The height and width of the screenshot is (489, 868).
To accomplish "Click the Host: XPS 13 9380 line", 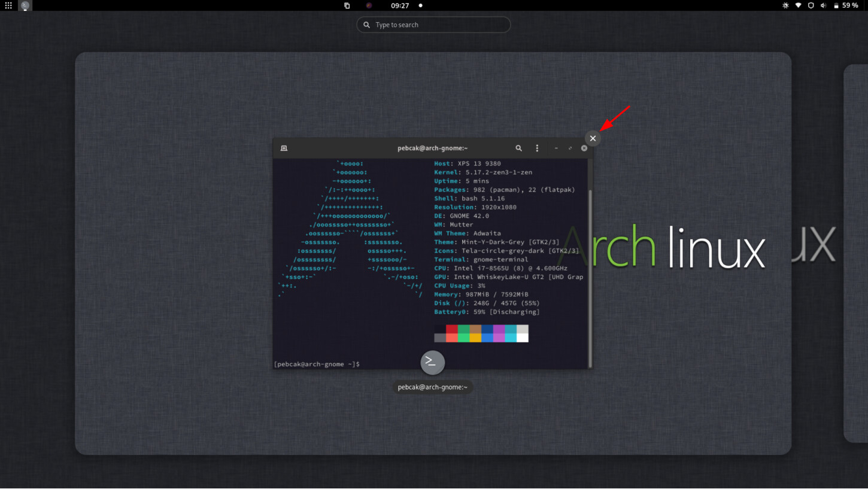I will click(x=468, y=163).
